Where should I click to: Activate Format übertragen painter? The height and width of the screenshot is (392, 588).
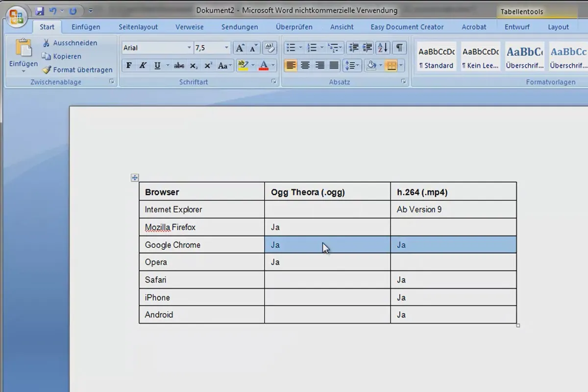point(77,70)
